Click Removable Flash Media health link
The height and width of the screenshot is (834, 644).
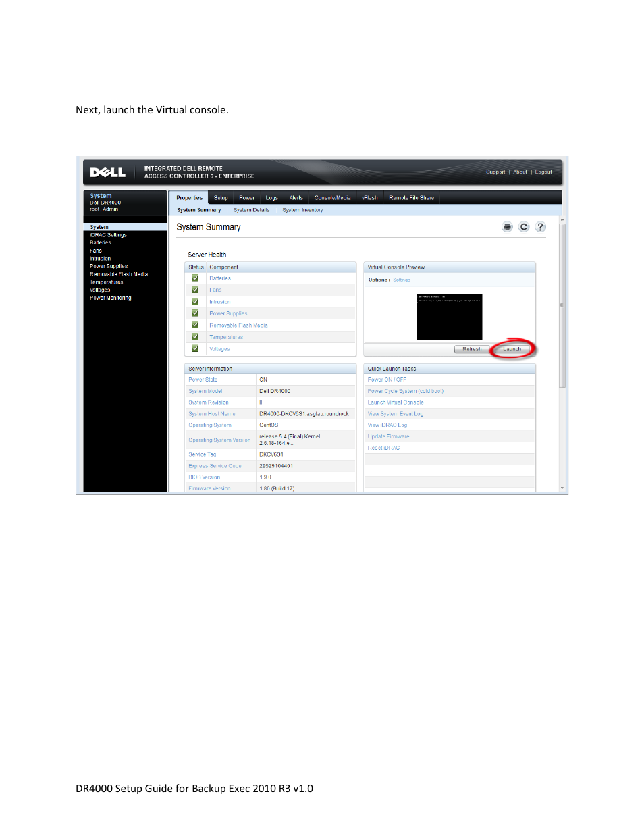(x=238, y=325)
